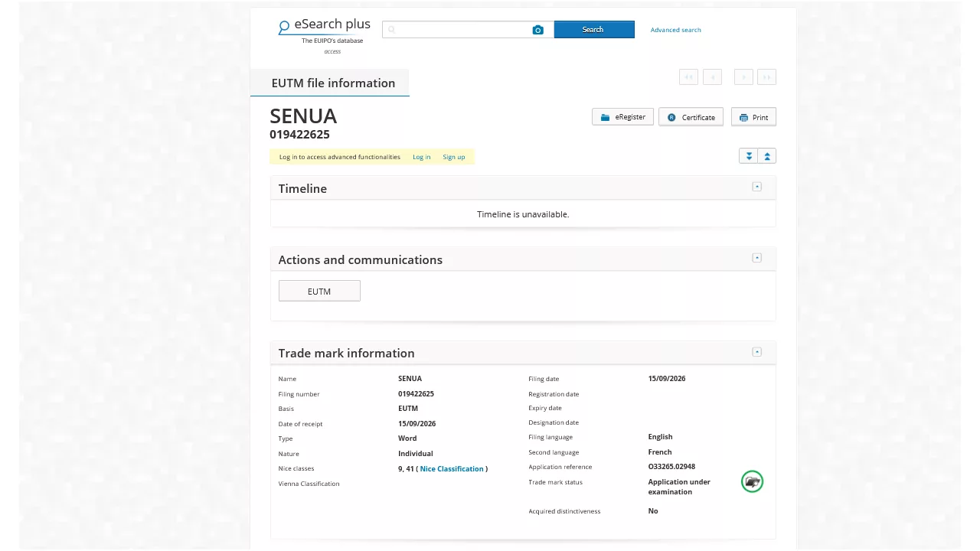The height and width of the screenshot is (551, 980).
Task: Click the EUTM action button
Action: coord(319,291)
